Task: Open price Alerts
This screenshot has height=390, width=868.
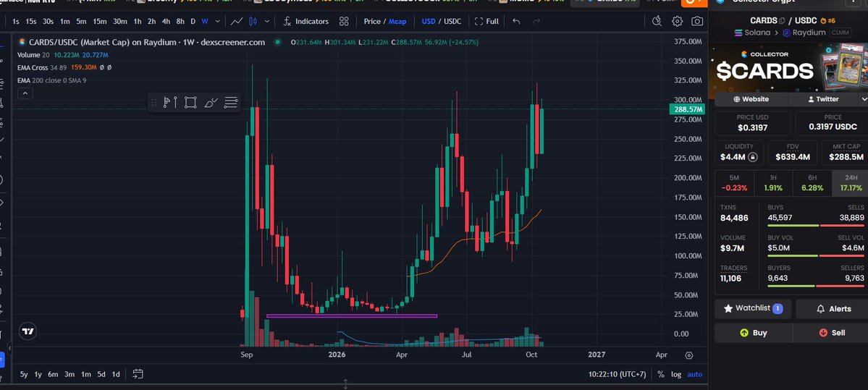Action: tap(833, 309)
